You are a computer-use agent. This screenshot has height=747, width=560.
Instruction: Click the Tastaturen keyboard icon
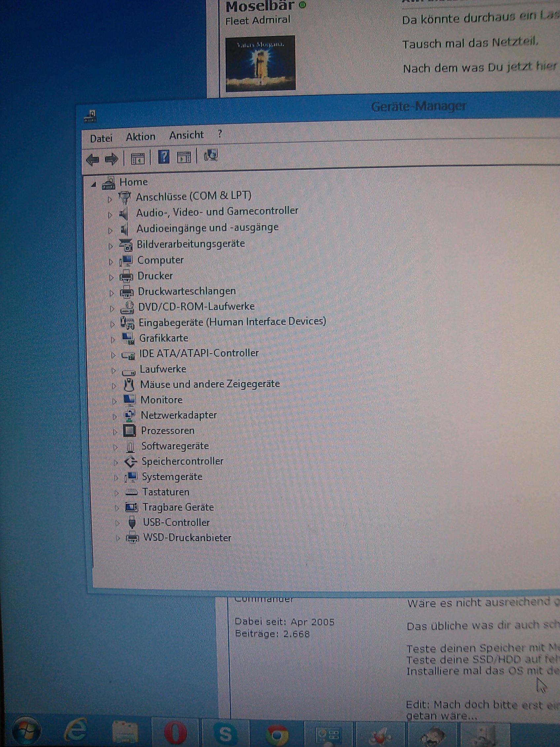point(131,492)
